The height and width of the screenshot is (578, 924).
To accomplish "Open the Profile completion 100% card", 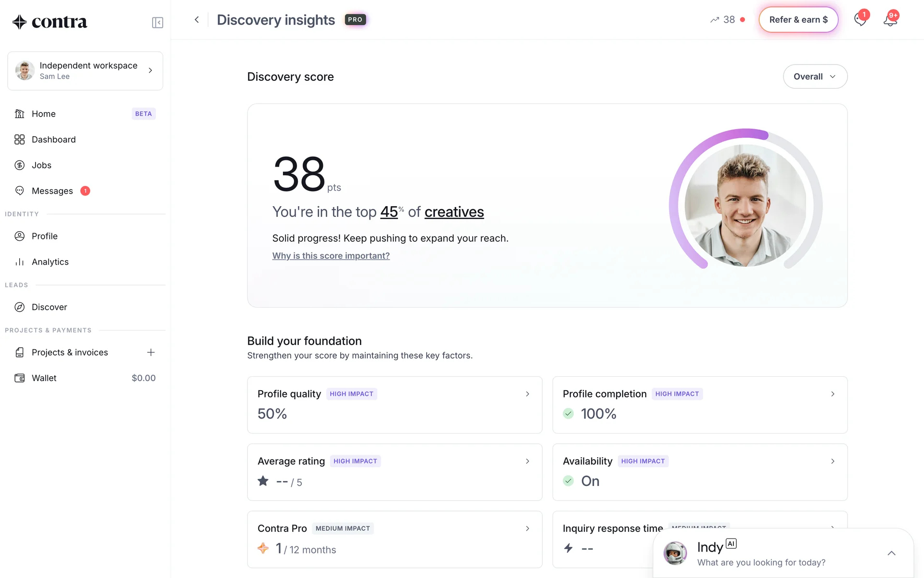I will 699,405.
